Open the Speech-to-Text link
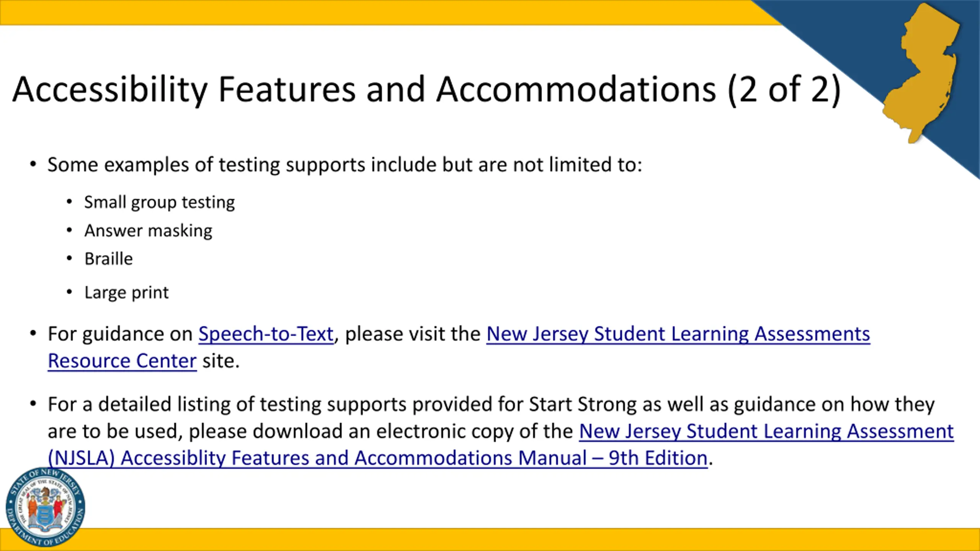The height and width of the screenshot is (551, 980). point(266,334)
